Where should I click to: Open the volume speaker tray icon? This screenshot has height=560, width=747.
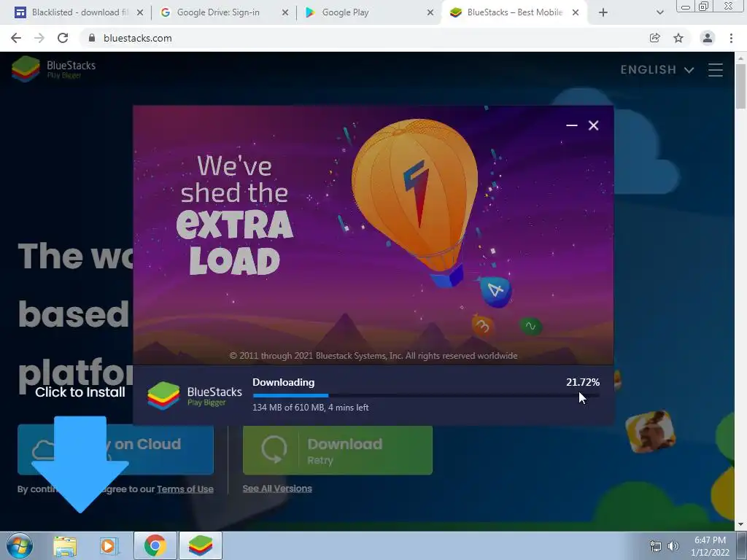[673, 546]
